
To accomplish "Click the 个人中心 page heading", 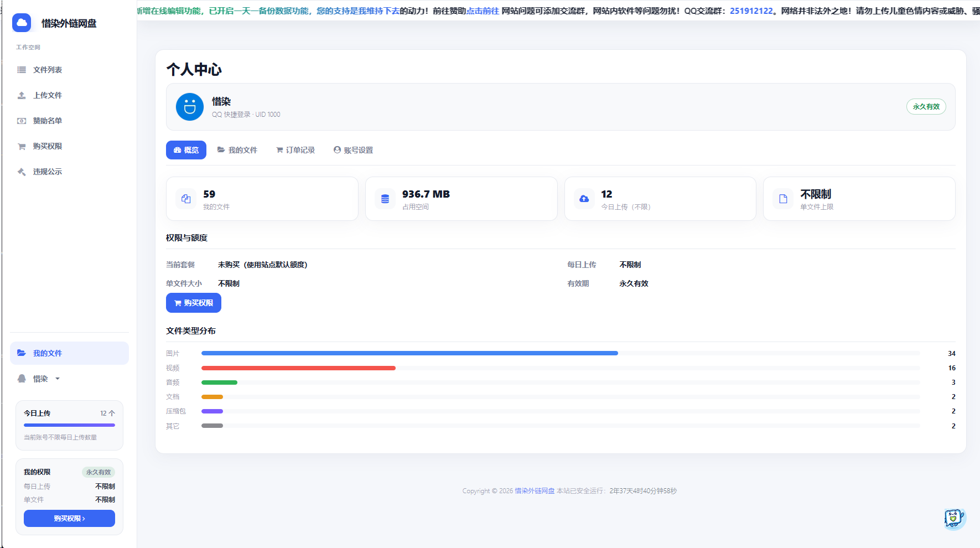I will pos(194,69).
